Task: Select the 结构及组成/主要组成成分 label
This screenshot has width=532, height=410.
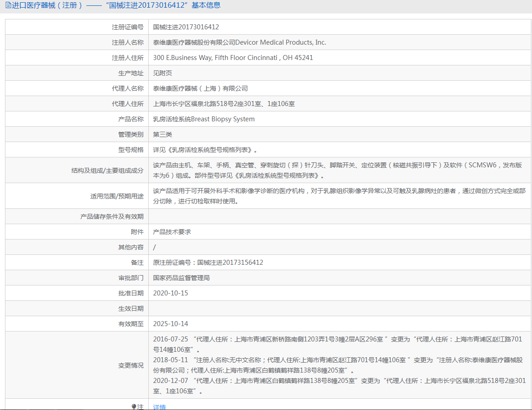Action: pyautogui.click(x=107, y=170)
